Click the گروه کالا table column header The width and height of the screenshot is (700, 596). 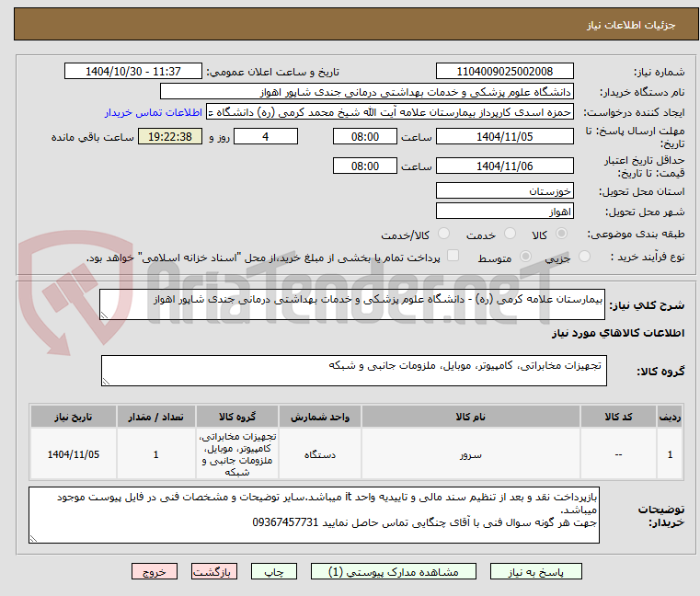(237, 417)
